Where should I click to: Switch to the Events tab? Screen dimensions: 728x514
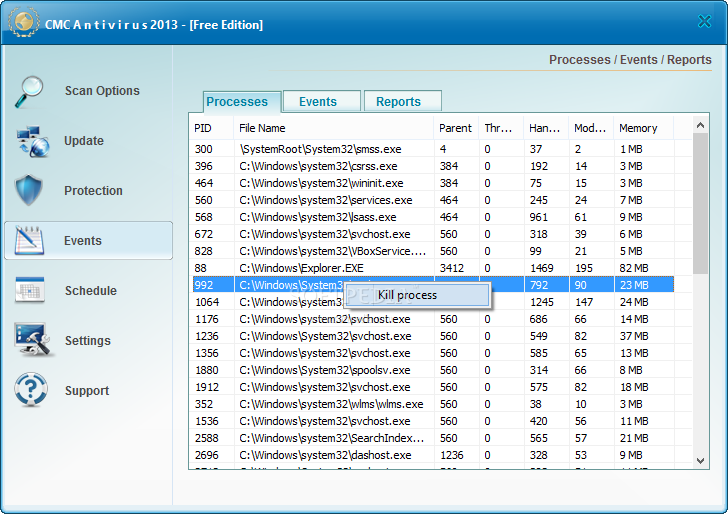[x=321, y=101]
